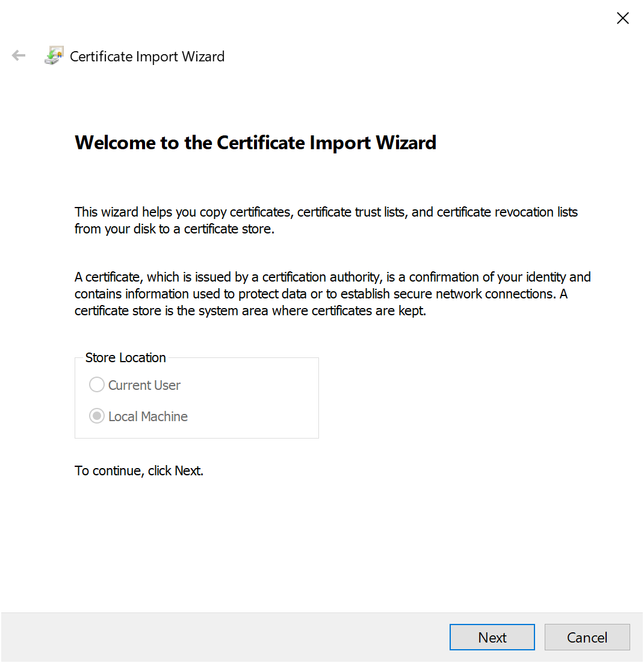Click the small certificate glyph beside the title
644x663 pixels.
tap(53, 55)
